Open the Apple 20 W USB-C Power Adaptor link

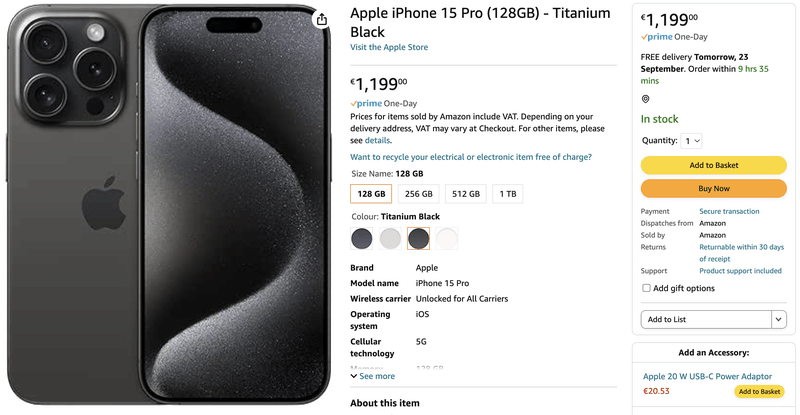coord(707,376)
